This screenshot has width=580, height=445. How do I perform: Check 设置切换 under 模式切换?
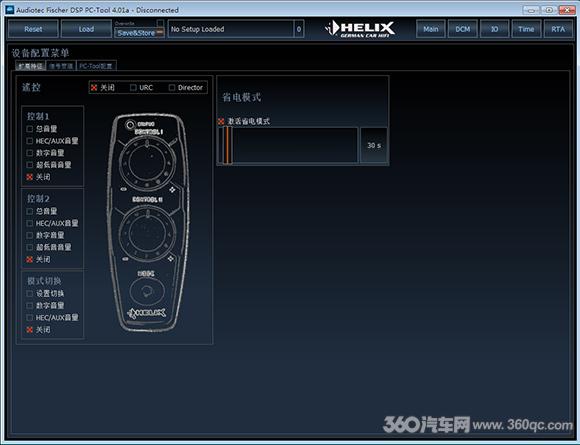30,294
